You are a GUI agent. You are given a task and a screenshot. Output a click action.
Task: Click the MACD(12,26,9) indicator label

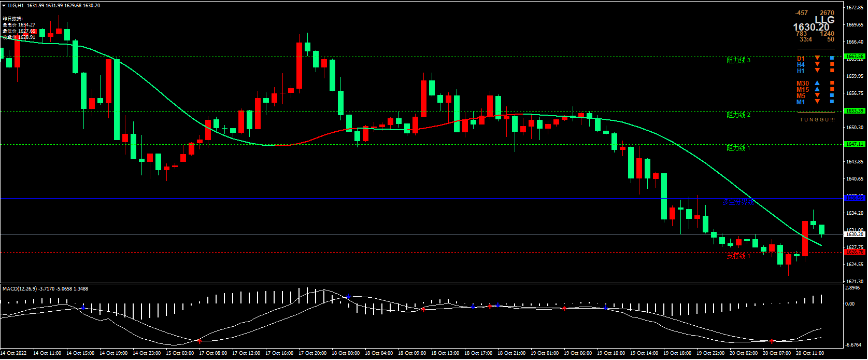20,288
